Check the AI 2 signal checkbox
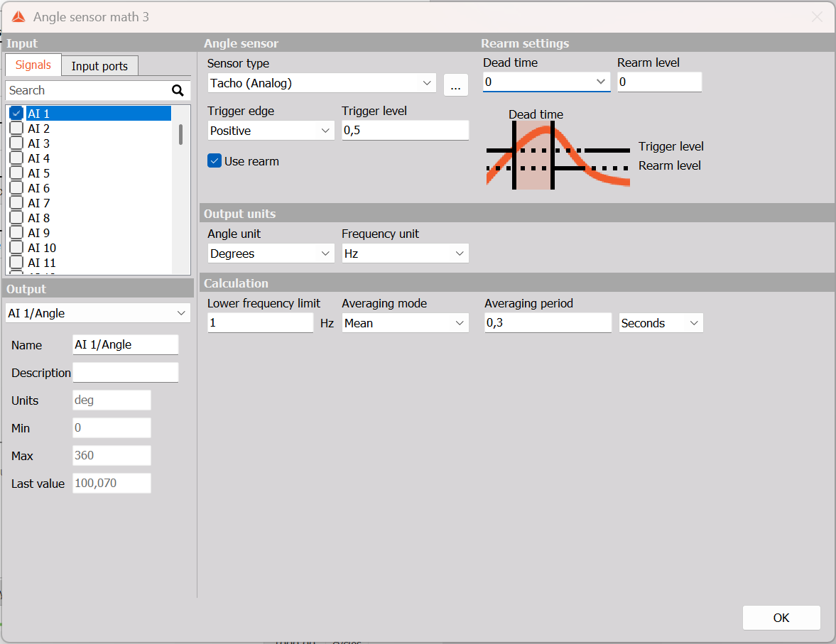This screenshot has height=644, width=836. pos(16,128)
